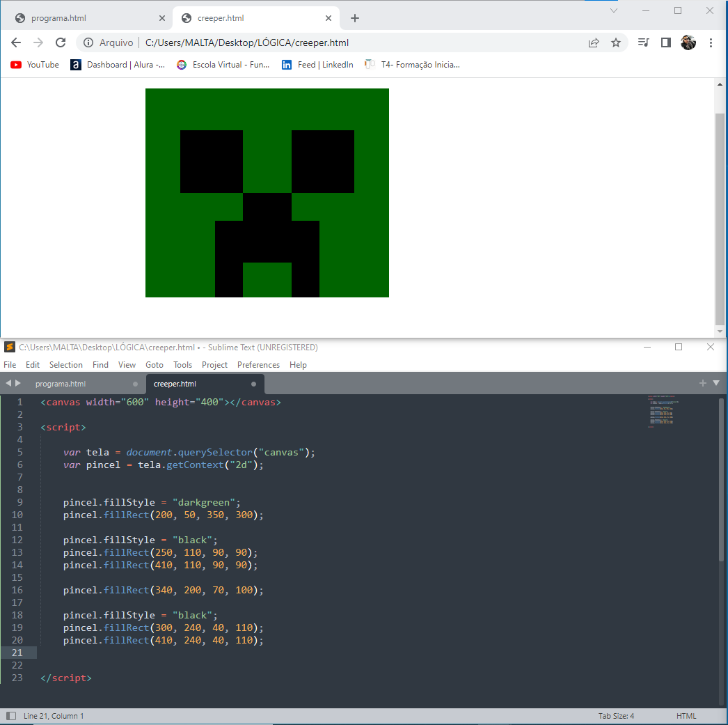Reload the creeper.html page
The height and width of the screenshot is (725, 728).
(x=61, y=42)
